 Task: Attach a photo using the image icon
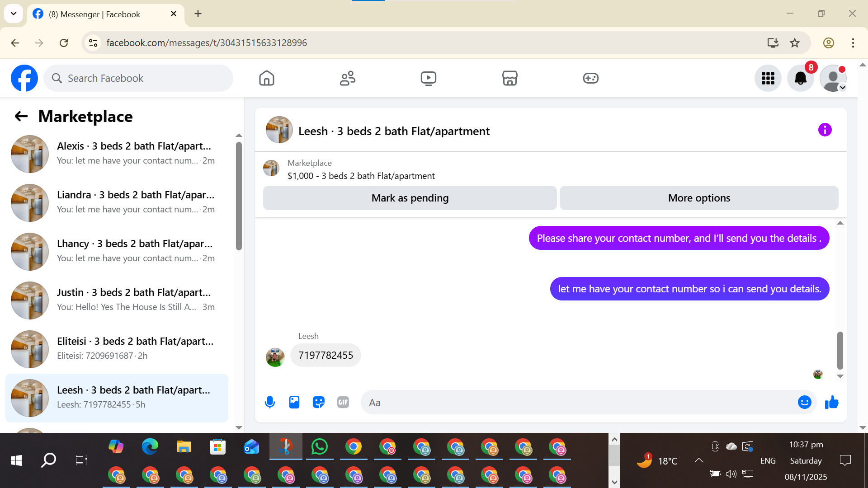coord(294,402)
